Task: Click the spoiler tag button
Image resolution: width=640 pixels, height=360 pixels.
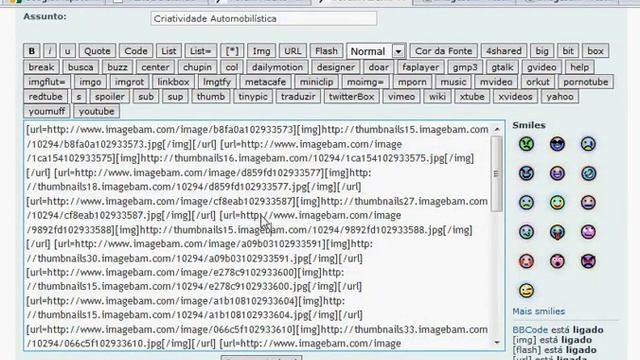Action: pyautogui.click(x=109, y=96)
